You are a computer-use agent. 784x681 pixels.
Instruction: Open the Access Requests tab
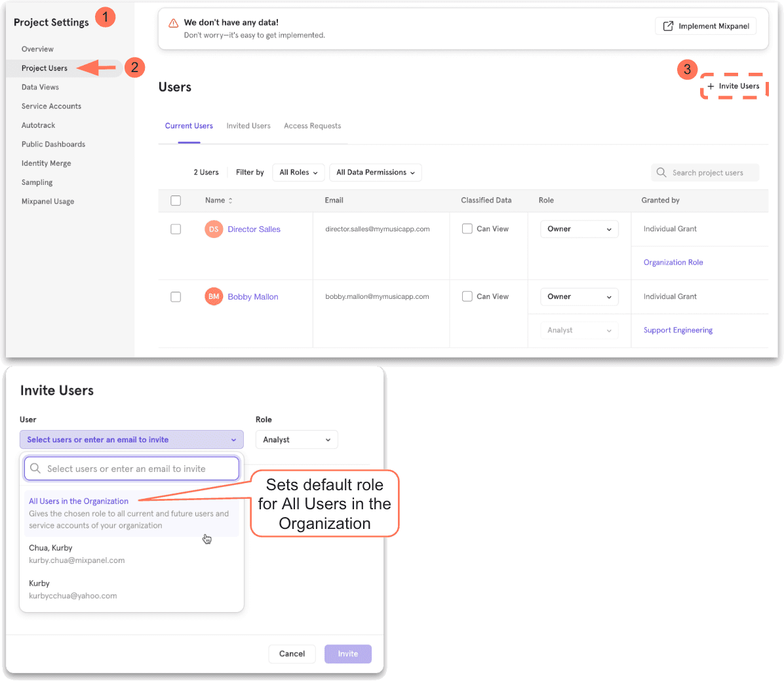pos(312,126)
